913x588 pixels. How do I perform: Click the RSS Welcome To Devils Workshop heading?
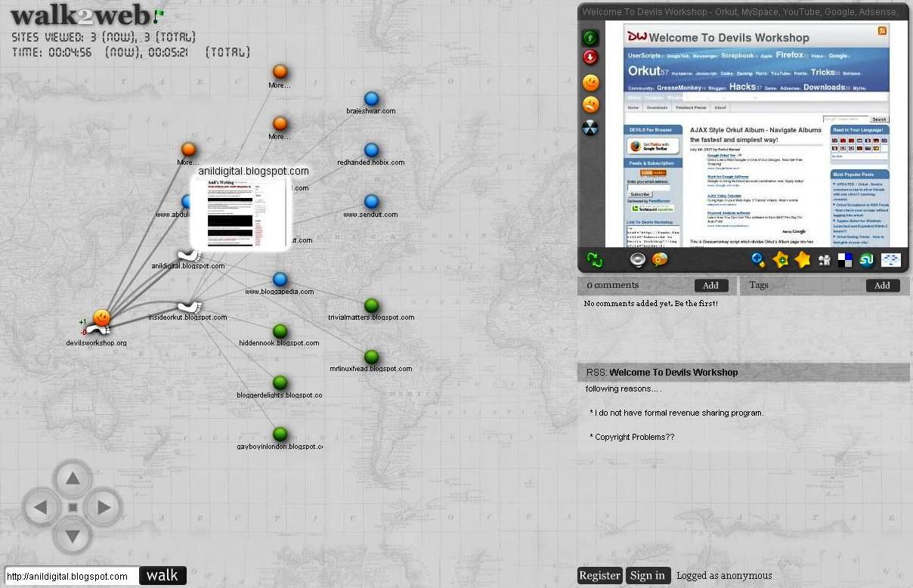662,373
